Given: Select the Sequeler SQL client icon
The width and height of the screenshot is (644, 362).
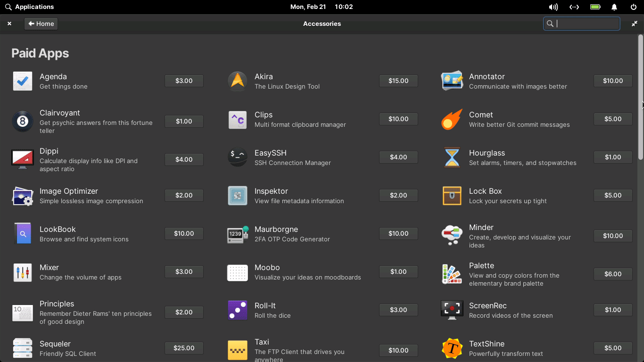Looking at the screenshot, I should [x=23, y=348].
